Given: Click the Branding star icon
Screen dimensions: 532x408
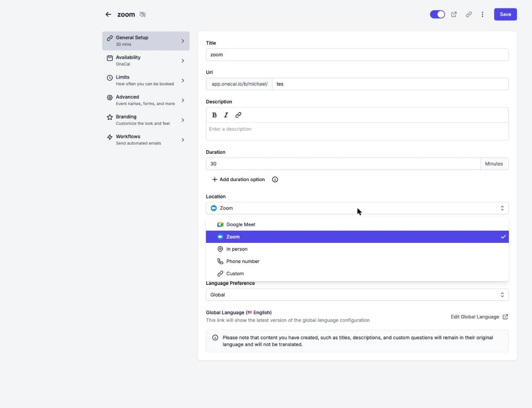Looking at the screenshot, I should click(x=110, y=117).
